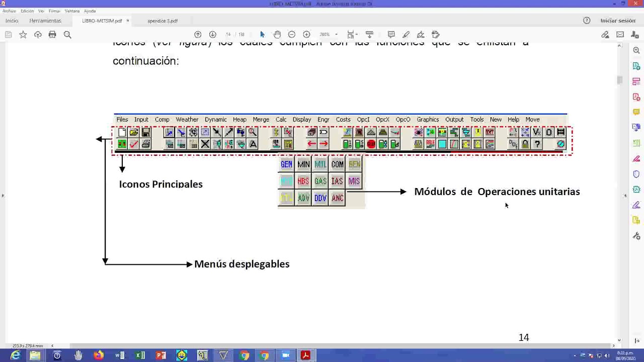Screen dimensions: 644x362
Task: Click the stamp tool icon
Action: click(x=436, y=34)
